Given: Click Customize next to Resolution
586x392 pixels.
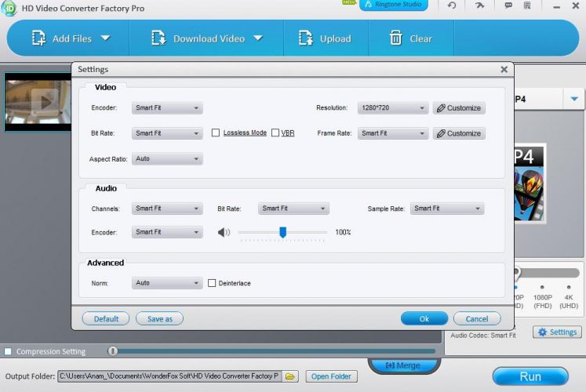Looking at the screenshot, I should pyautogui.click(x=459, y=108).
